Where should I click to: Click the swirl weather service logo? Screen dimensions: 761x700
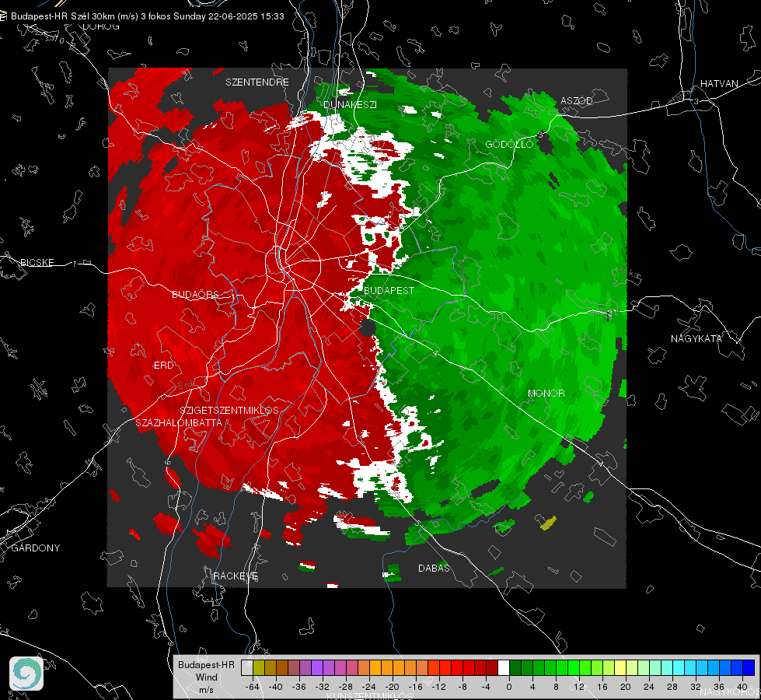[26, 674]
